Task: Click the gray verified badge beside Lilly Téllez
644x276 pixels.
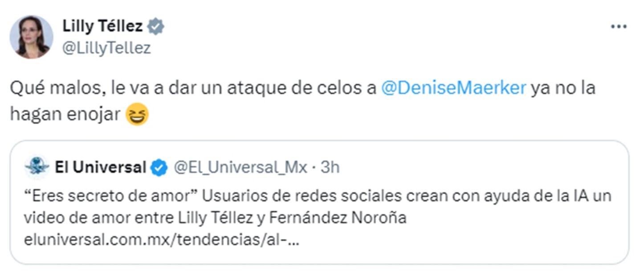Action: (156, 27)
